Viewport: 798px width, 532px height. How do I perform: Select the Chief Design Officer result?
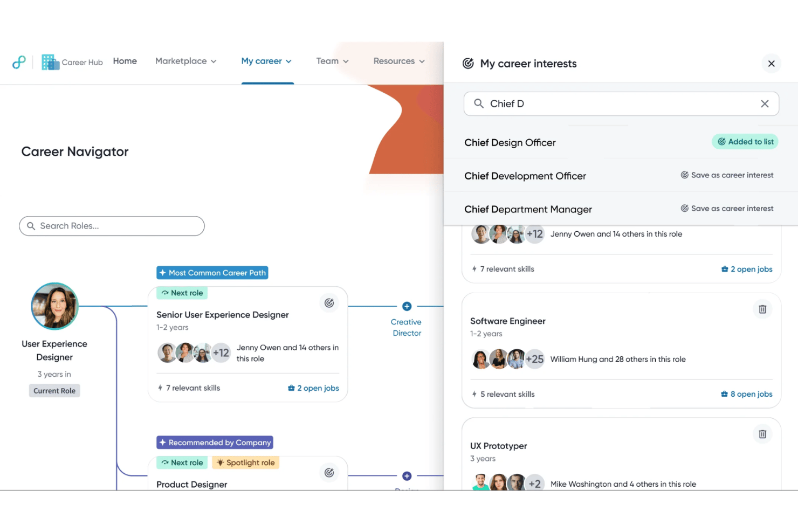tap(510, 142)
